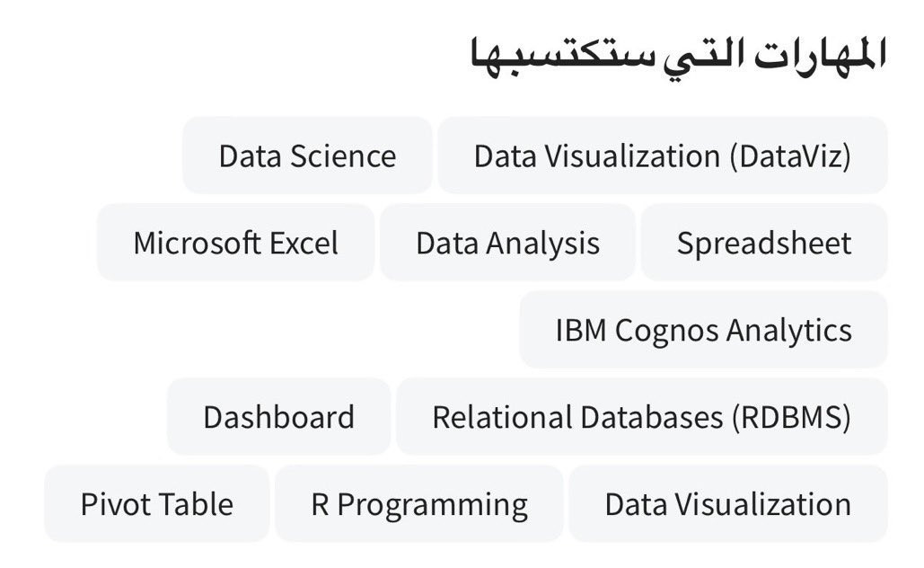
Task: Click the Pivot Table skill tag
Action: (x=157, y=503)
